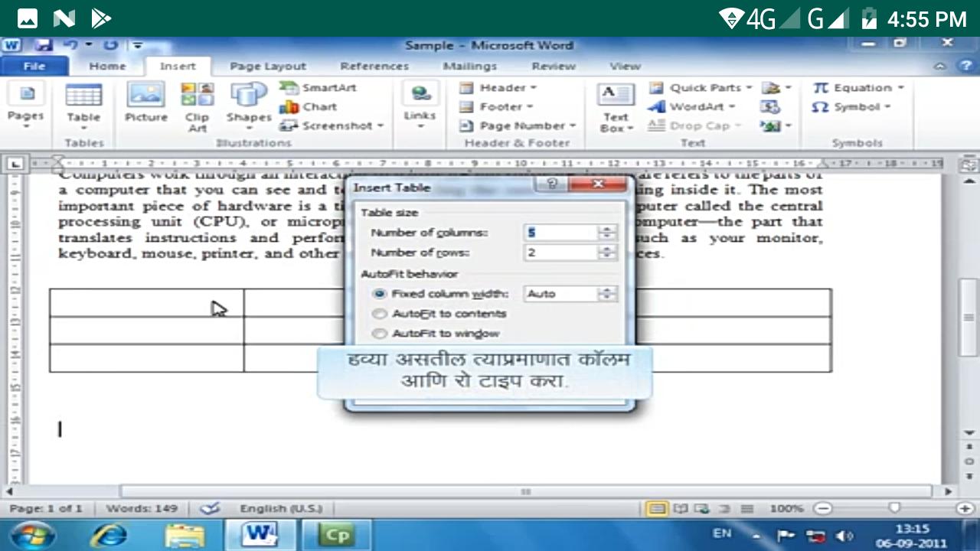Click the Zoom In plus button

(965, 508)
